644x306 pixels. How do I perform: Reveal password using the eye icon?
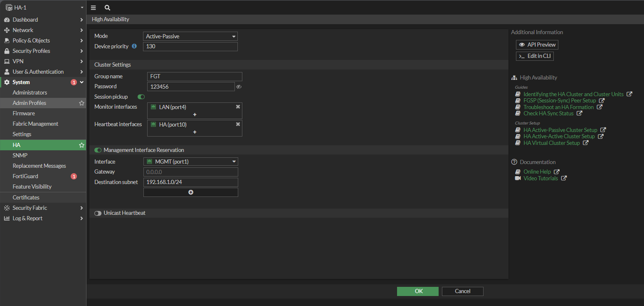(x=239, y=87)
